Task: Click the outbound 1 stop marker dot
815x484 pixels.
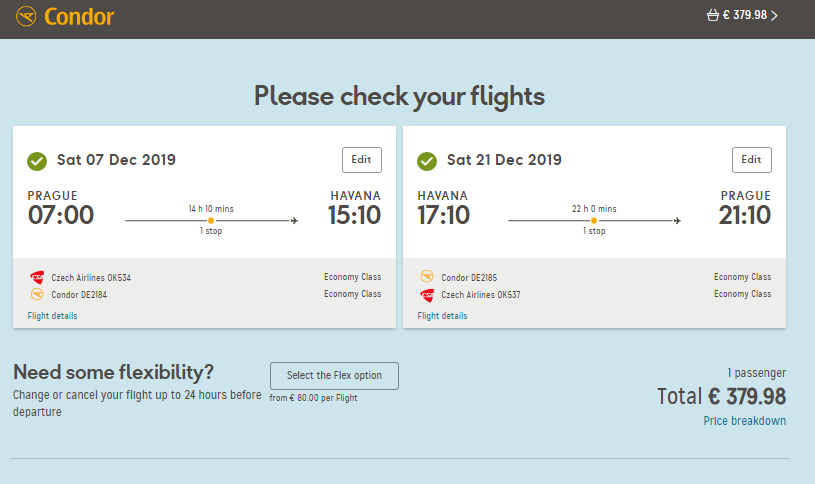Action: pyautogui.click(x=211, y=220)
